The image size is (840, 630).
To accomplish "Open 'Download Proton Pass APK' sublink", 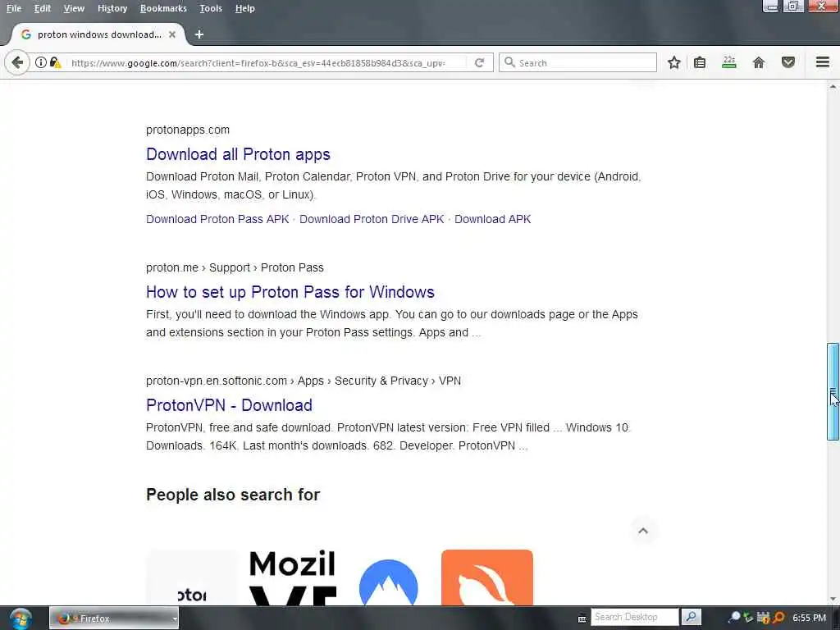I will (x=217, y=219).
